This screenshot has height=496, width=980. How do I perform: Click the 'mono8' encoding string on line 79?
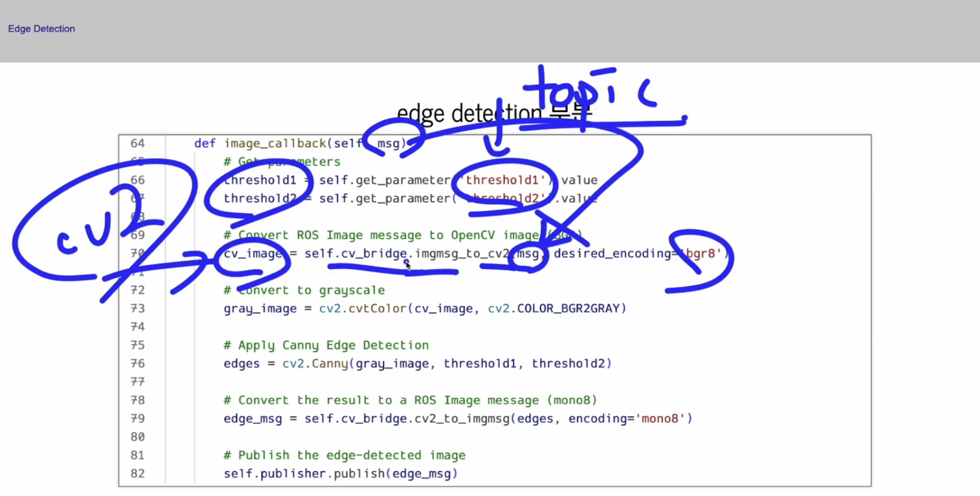tap(660, 419)
